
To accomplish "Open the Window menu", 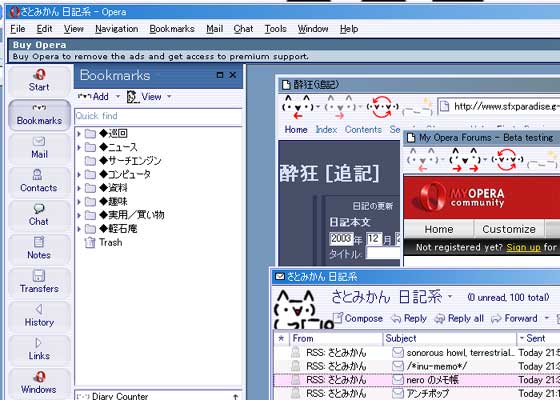I will tap(313, 29).
